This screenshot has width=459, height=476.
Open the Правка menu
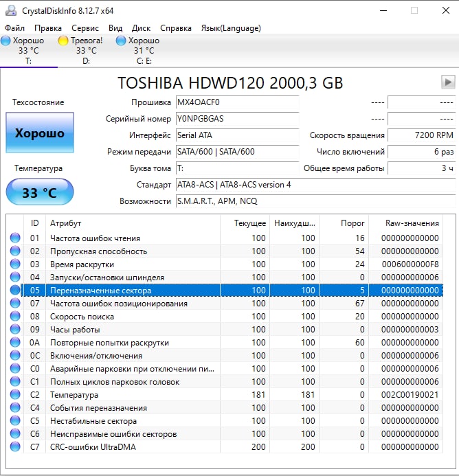click(x=48, y=28)
